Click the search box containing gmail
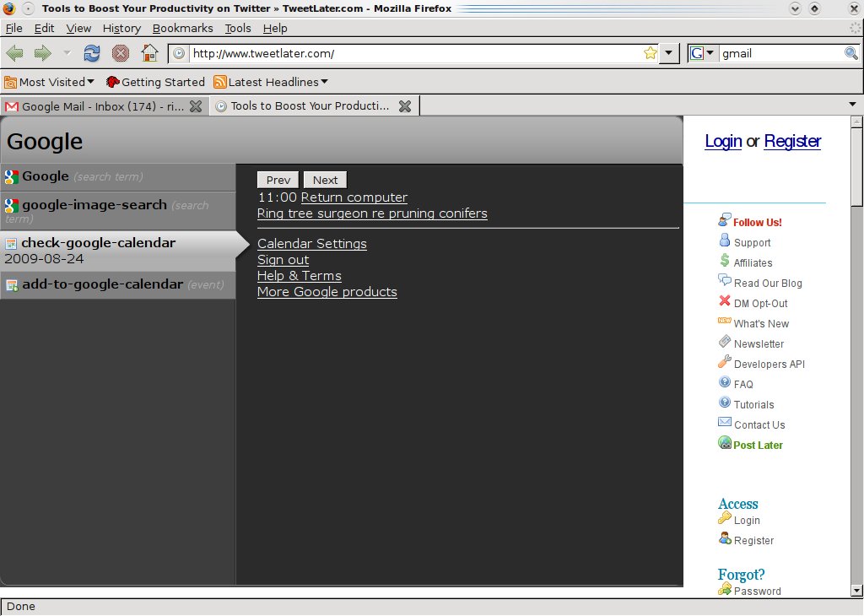 [780, 53]
